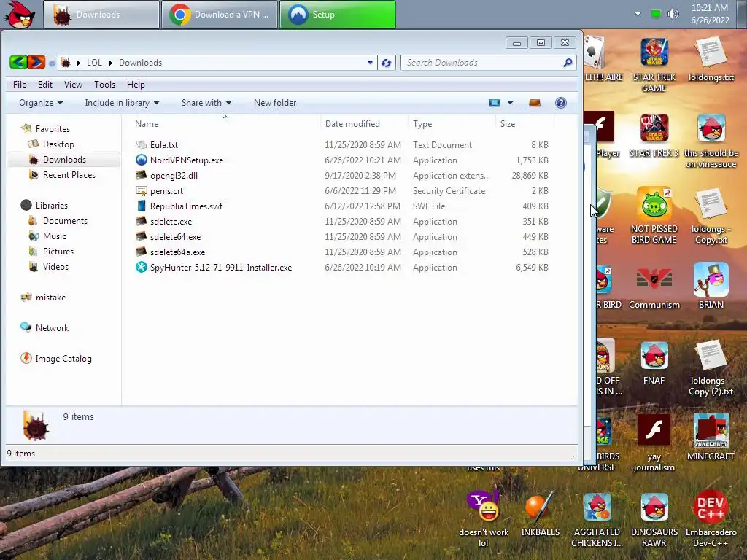Open recent pages dropdown beside Forward
Viewport: 747px width, 560px height.
[x=52, y=63]
